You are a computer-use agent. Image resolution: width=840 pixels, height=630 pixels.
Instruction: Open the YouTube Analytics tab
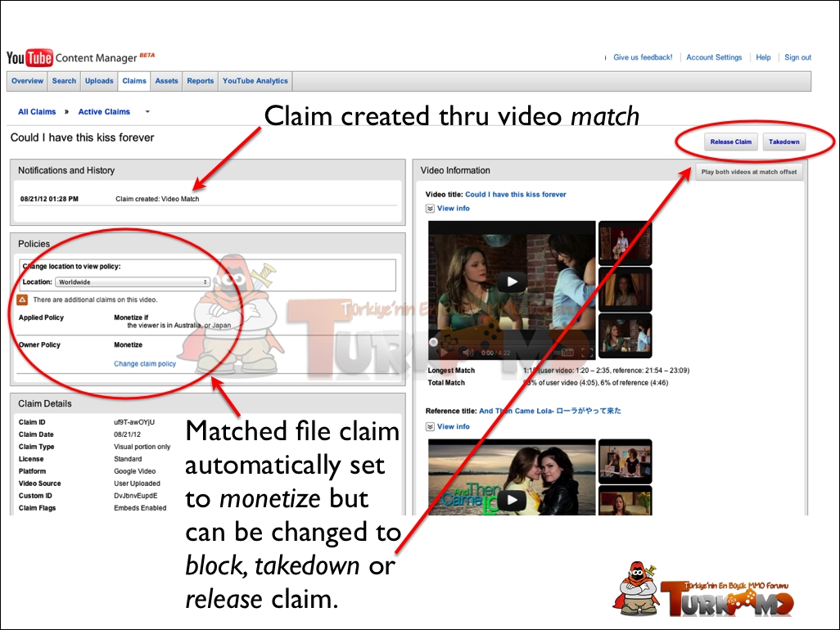[x=255, y=81]
